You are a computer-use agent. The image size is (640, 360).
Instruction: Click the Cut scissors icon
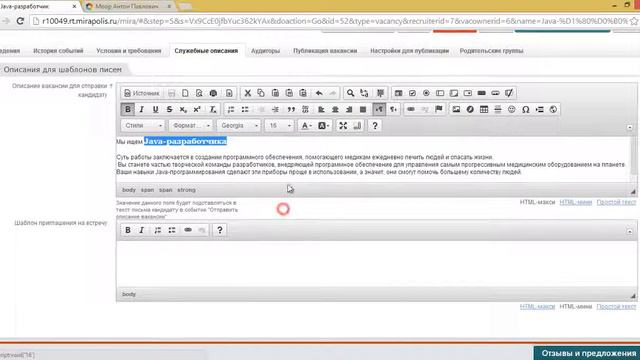point(247,93)
